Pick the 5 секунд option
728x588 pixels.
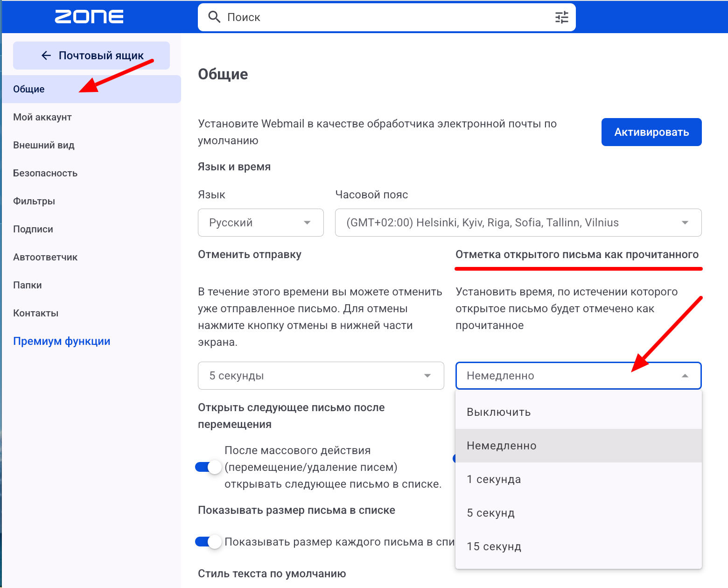click(x=579, y=513)
